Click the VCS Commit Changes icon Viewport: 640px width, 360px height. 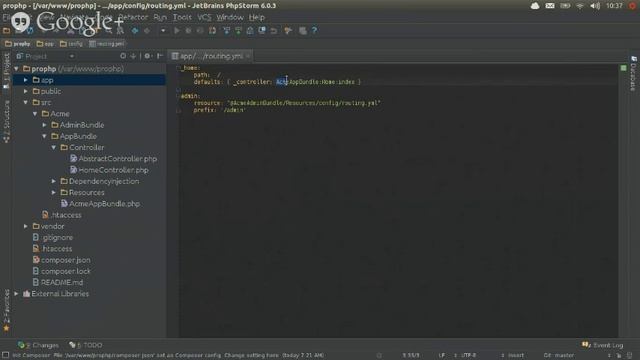pyautogui.click(x=238, y=31)
